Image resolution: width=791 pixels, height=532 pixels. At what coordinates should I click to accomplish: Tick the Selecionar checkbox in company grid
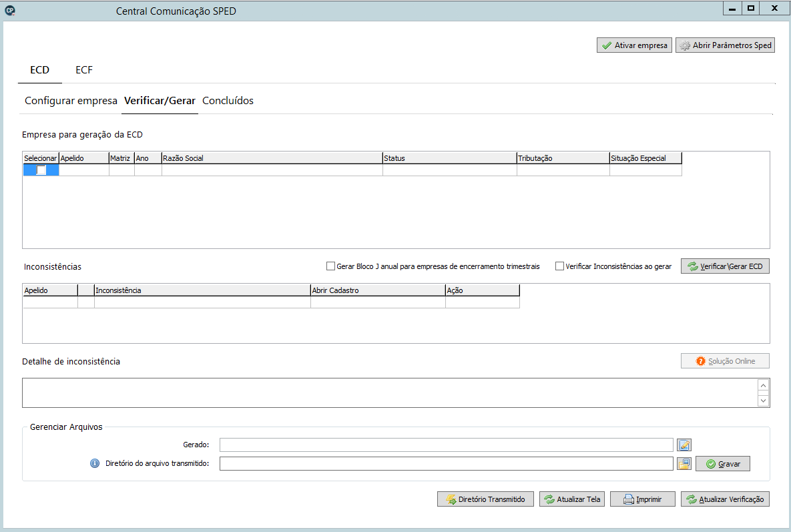(x=41, y=170)
